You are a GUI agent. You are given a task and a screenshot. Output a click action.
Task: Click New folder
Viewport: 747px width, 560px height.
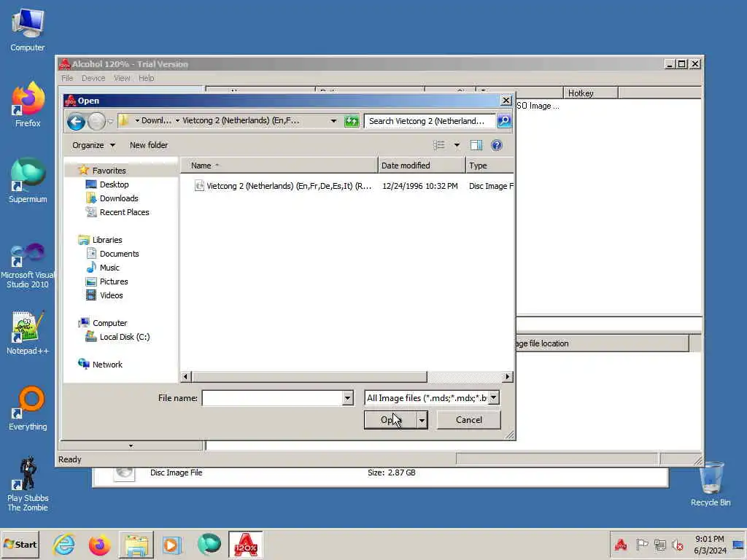(x=149, y=145)
